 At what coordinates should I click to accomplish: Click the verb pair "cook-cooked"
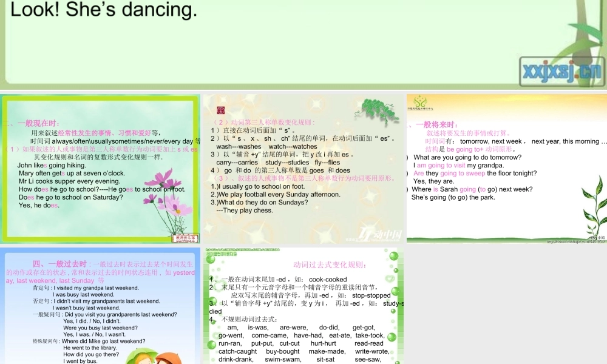[328, 279]
